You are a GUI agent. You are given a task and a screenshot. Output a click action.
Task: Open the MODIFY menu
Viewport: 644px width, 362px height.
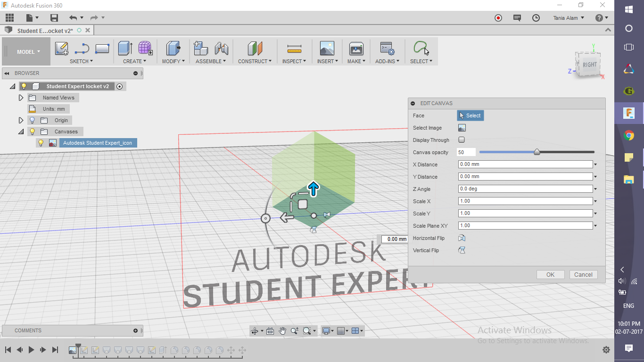tap(173, 61)
